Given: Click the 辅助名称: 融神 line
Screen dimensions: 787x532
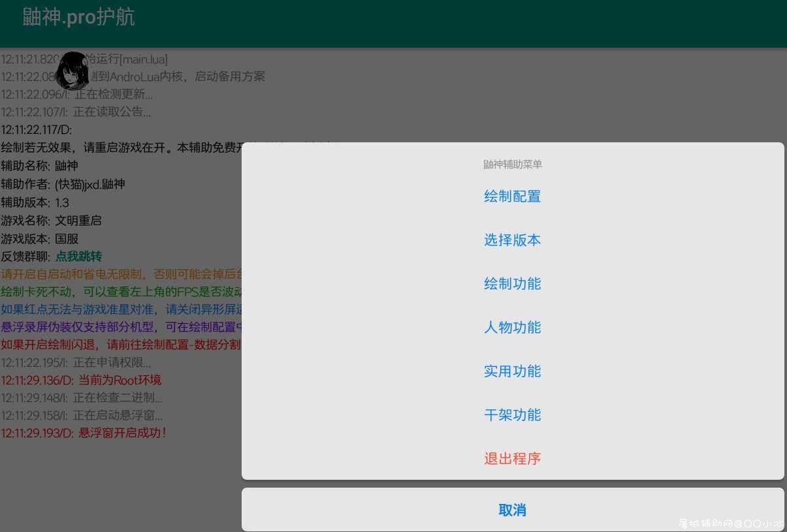Looking at the screenshot, I should (40, 166).
